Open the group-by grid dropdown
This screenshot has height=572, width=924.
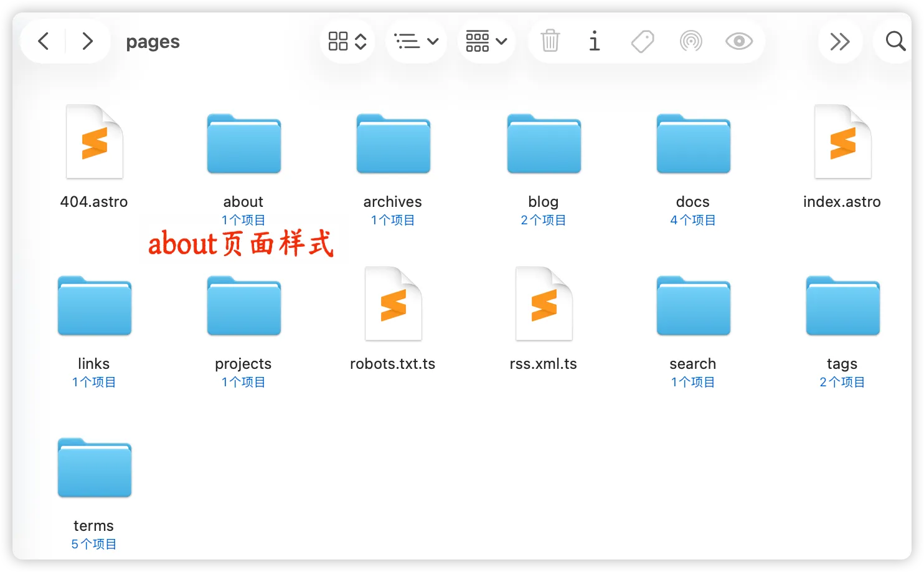486,42
